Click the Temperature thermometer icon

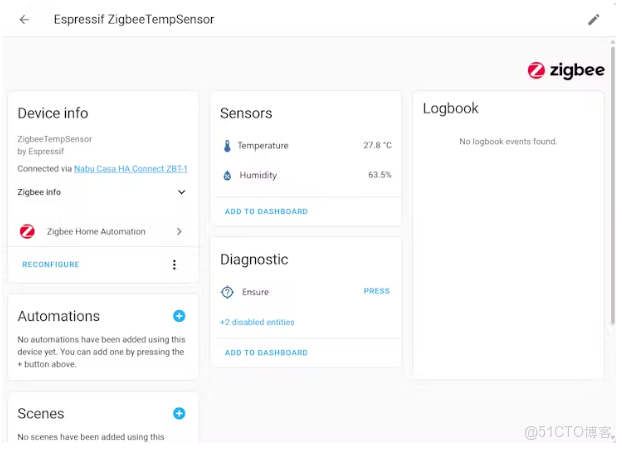click(x=227, y=146)
